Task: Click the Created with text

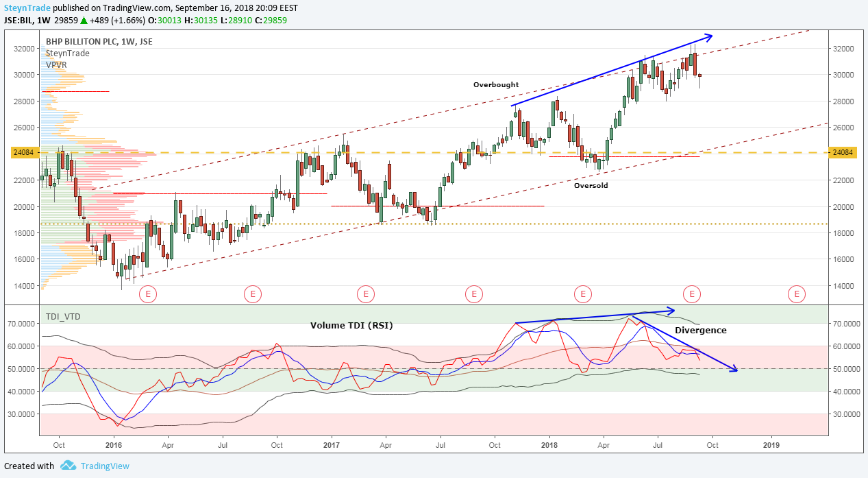Action: [29, 466]
